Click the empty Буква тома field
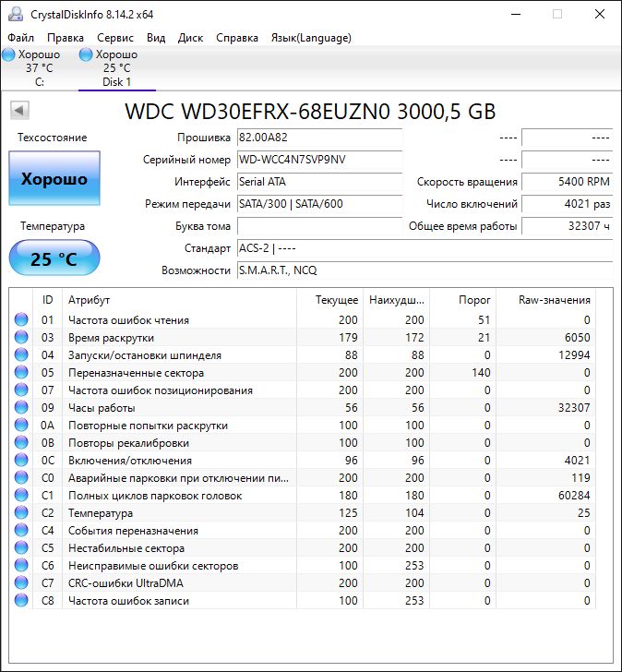 click(x=319, y=226)
